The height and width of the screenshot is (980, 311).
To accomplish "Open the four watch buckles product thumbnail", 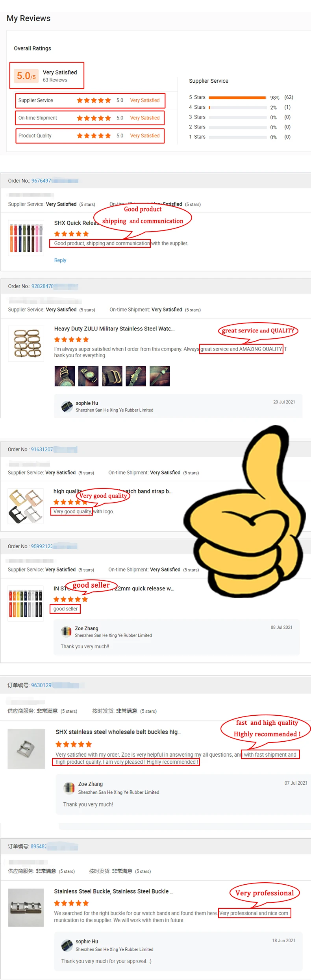I will pyautogui.click(x=26, y=506).
